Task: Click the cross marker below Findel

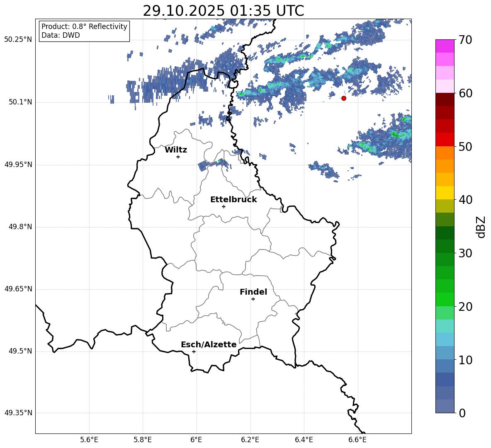Action: (x=253, y=299)
